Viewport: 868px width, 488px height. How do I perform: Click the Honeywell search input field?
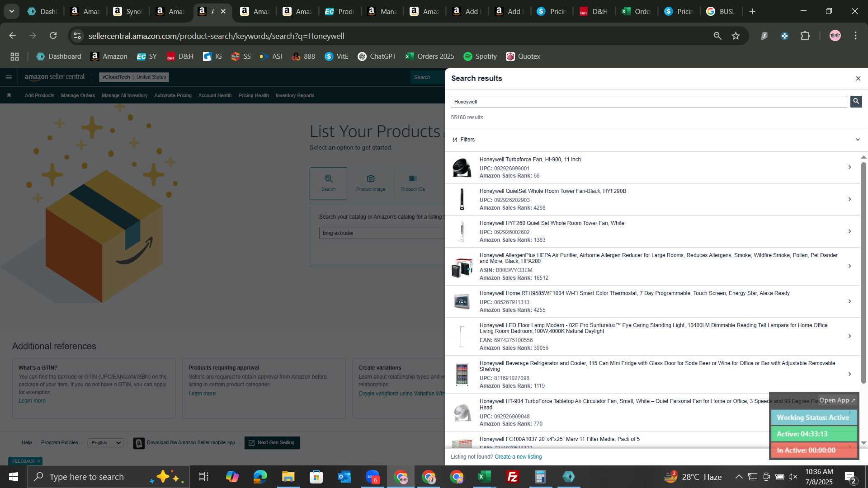click(649, 102)
